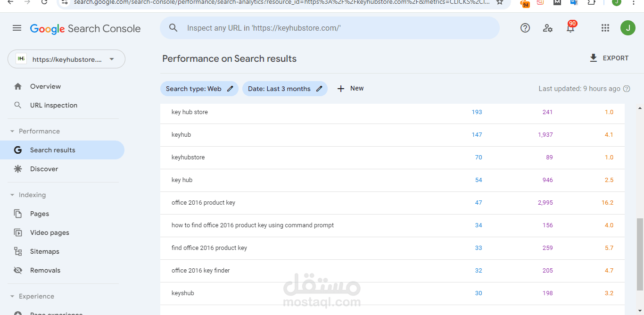The image size is (644, 315).
Task: Click the Overview home icon
Action: (18, 86)
